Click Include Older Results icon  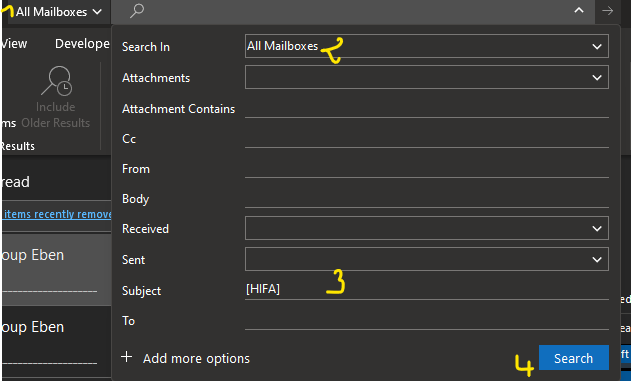click(56, 81)
